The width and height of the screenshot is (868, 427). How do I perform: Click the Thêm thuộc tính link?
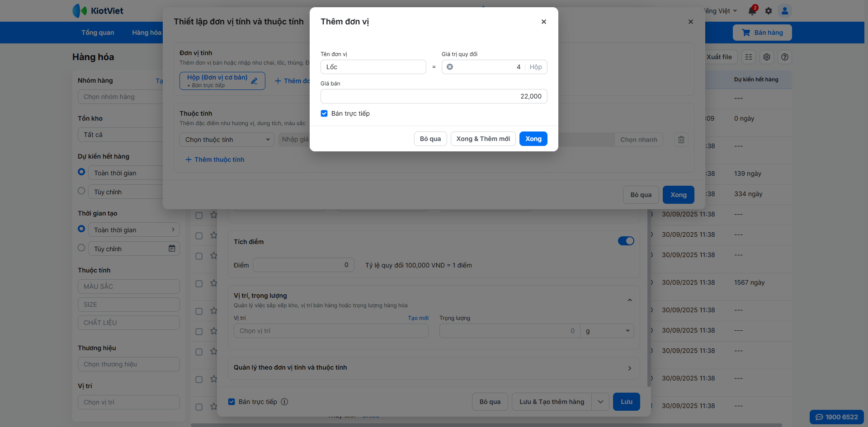(x=215, y=160)
